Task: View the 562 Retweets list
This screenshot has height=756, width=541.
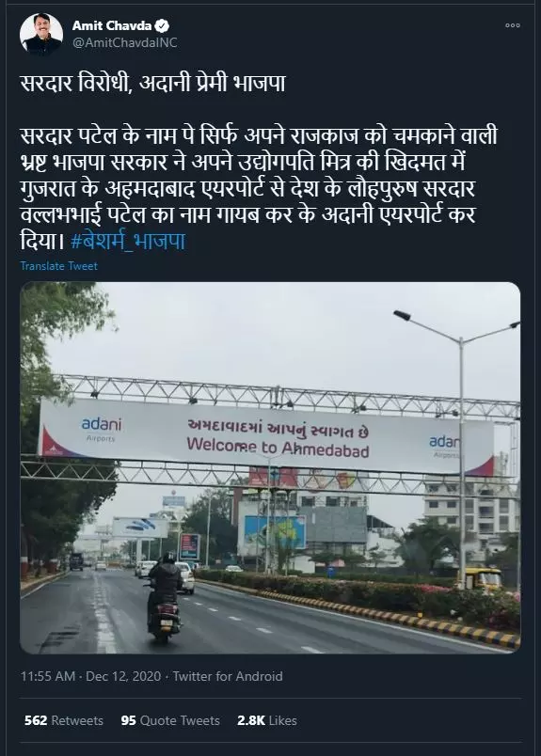Action: 64,720
